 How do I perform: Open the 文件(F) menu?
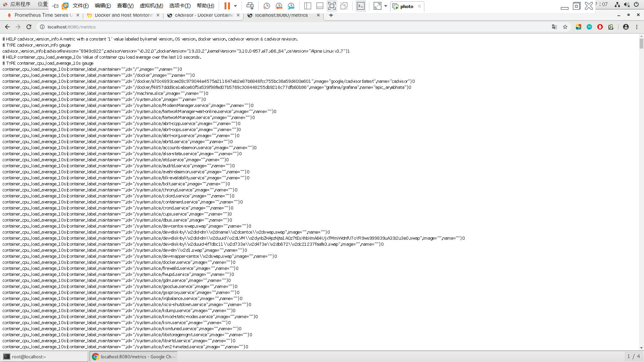point(80,6)
